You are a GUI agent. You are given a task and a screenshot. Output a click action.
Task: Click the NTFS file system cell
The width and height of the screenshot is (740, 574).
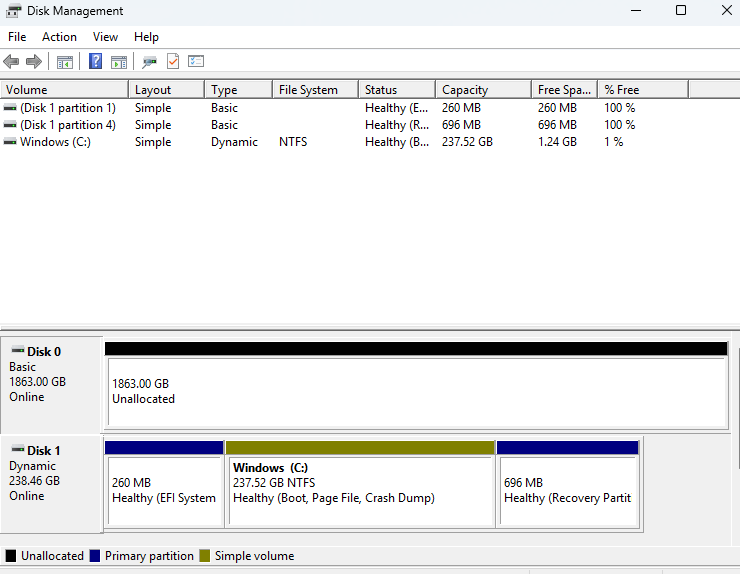pyautogui.click(x=293, y=142)
